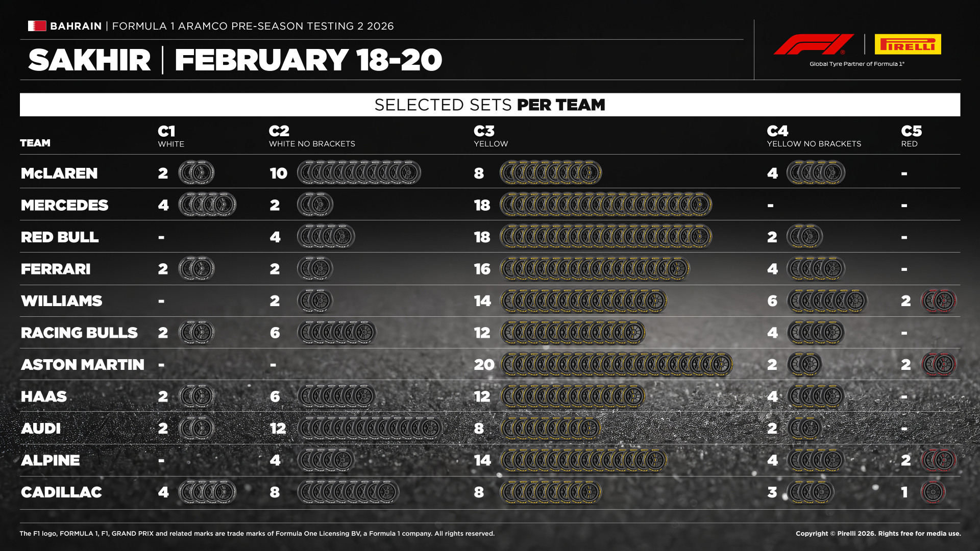This screenshot has width=980, height=551.
Task: Click the Racing Bulls team name
Action: point(79,333)
